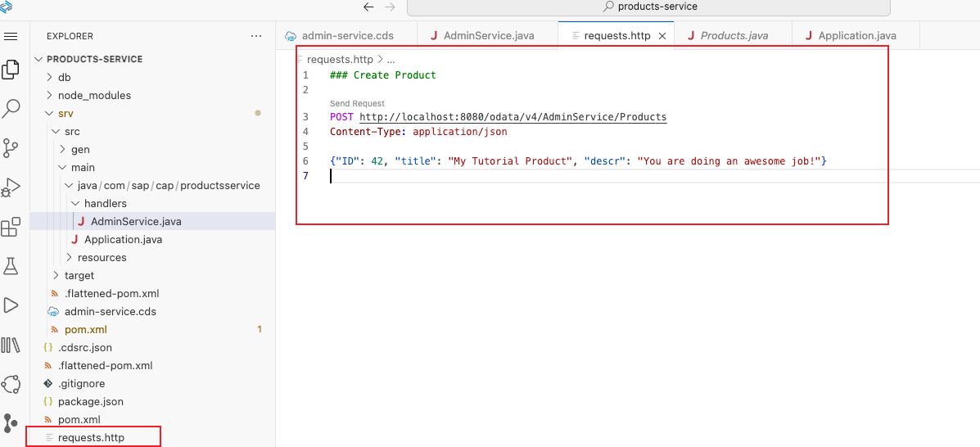
Task: Expand the resources folder
Action: point(102,257)
